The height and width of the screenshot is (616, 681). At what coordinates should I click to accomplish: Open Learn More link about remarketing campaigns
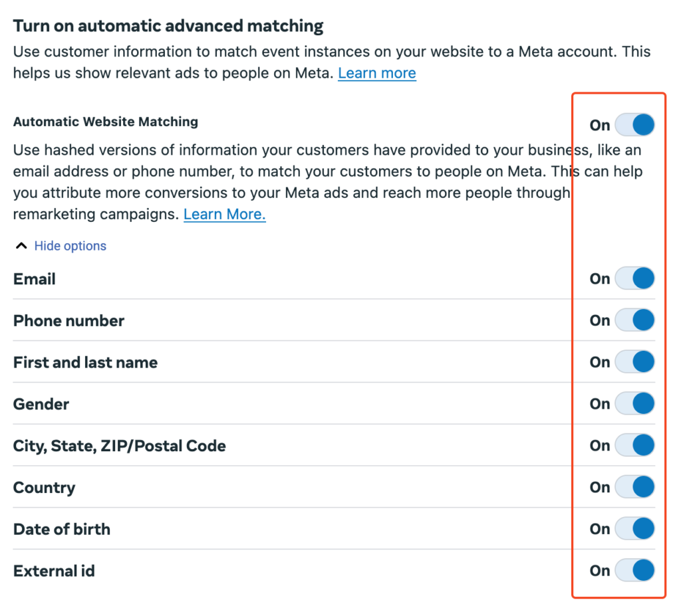coord(224,214)
